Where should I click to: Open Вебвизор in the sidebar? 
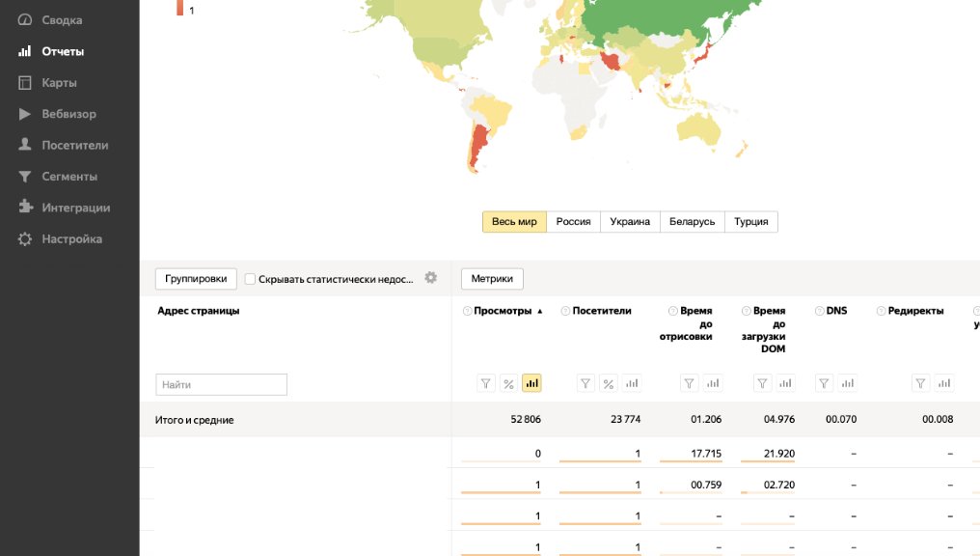(68, 114)
